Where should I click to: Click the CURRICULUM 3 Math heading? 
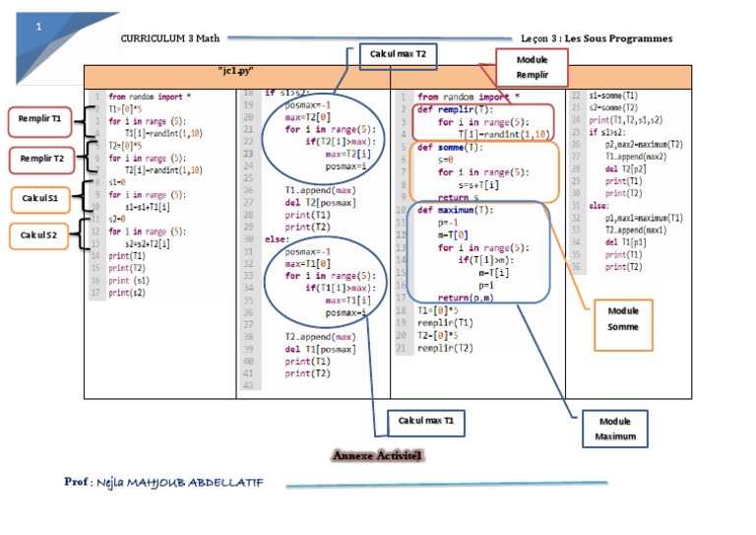click(170, 38)
